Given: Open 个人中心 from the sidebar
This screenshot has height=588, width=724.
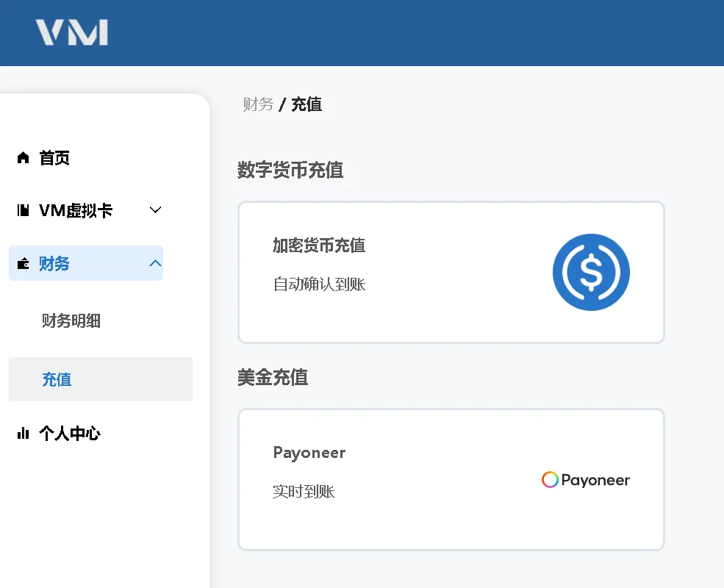Looking at the screenshot, I should [70, 434].
